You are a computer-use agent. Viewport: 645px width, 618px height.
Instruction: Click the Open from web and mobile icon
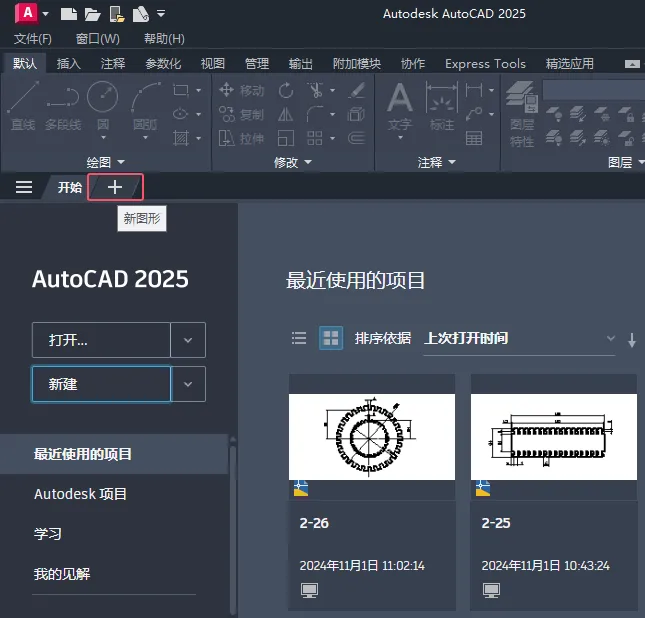pyautogui.click(x=117, y=14)
